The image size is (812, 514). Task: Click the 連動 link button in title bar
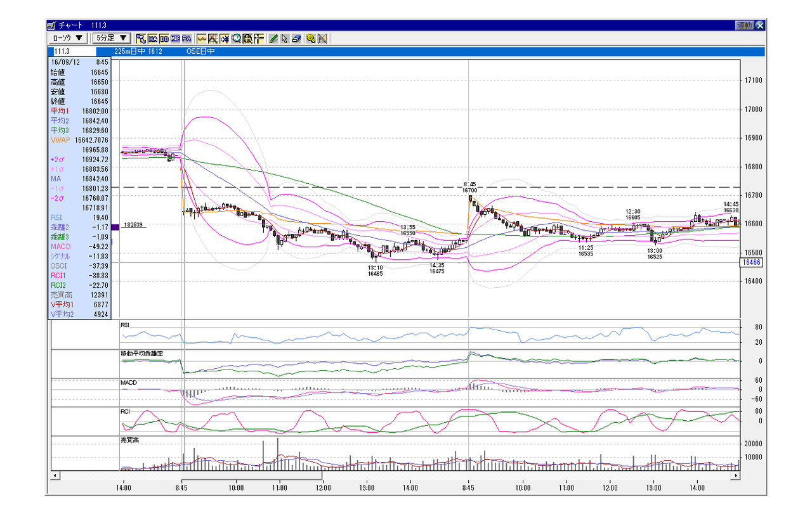pyautogui.click(x=745, y=25)
